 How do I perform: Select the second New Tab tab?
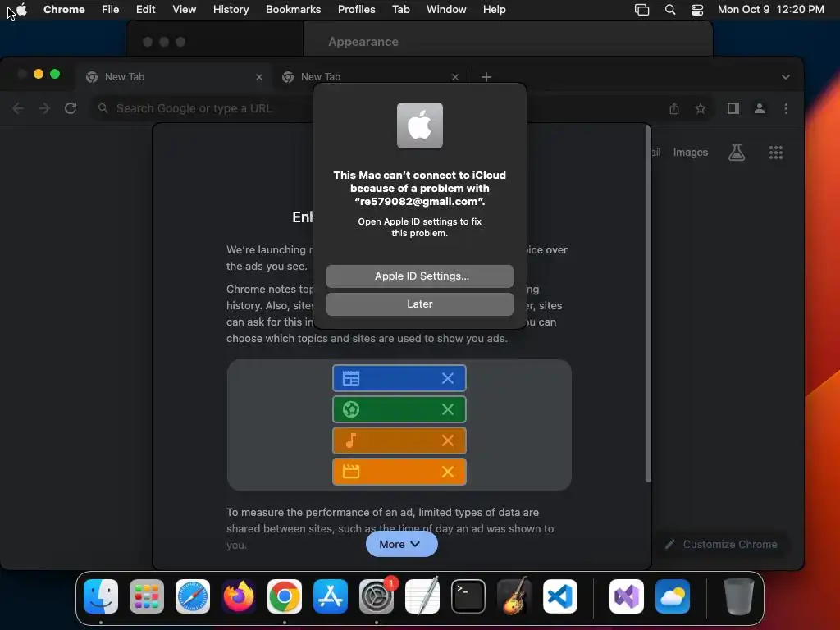[370, 76]
